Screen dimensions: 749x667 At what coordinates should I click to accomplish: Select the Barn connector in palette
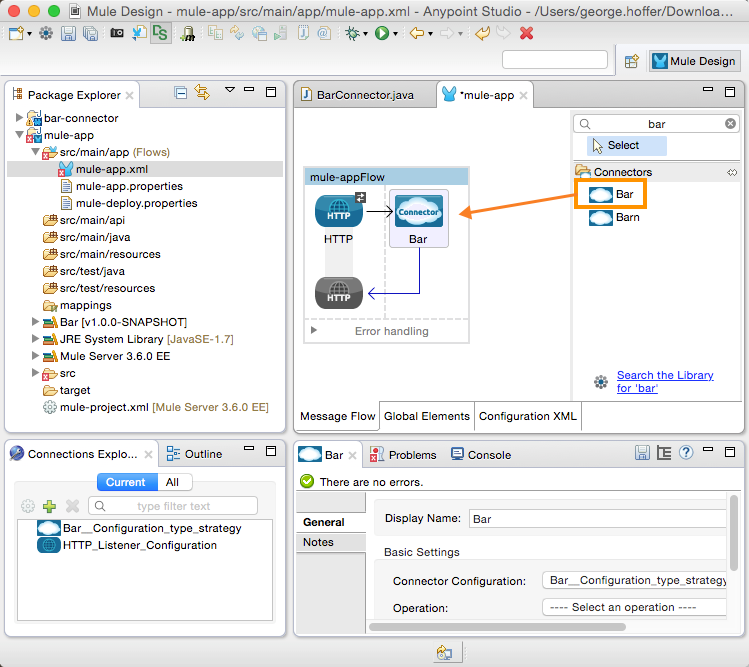(x=627, y=217)
